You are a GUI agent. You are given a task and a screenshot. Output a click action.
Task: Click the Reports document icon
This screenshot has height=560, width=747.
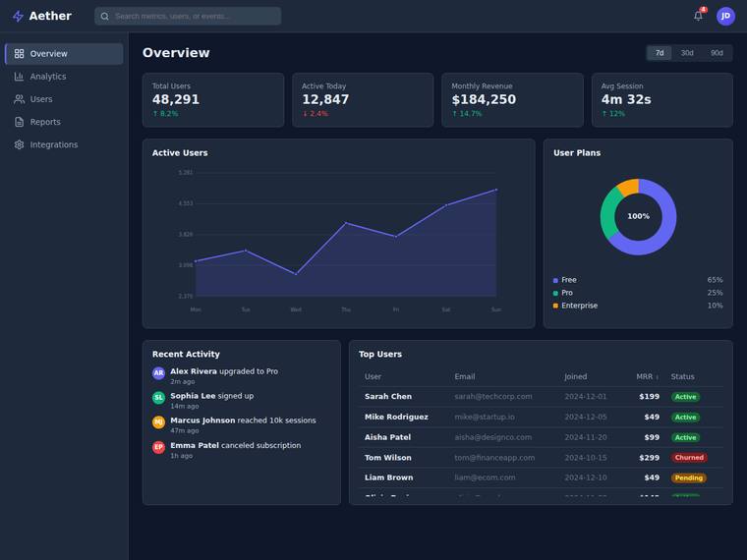[19, 122]
